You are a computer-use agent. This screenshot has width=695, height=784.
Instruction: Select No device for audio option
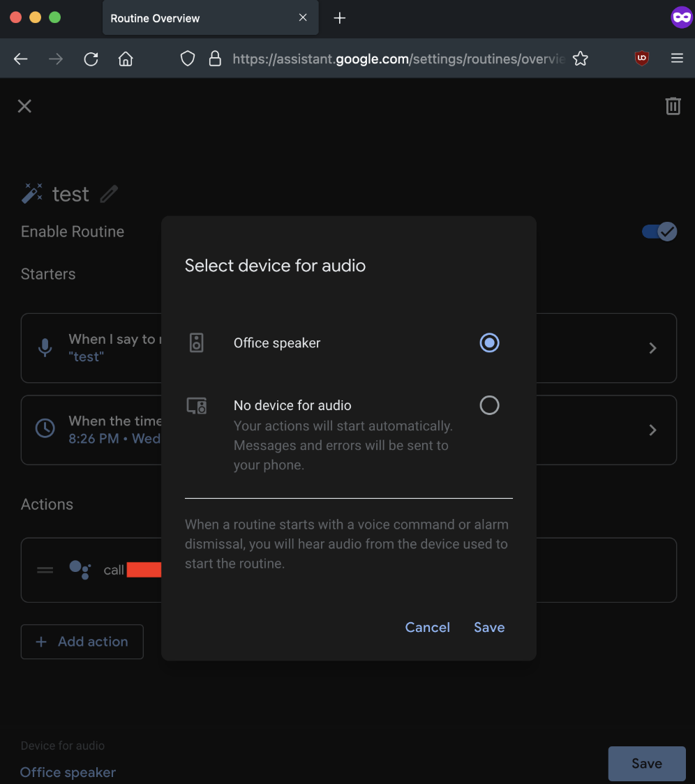pos(489,405)
